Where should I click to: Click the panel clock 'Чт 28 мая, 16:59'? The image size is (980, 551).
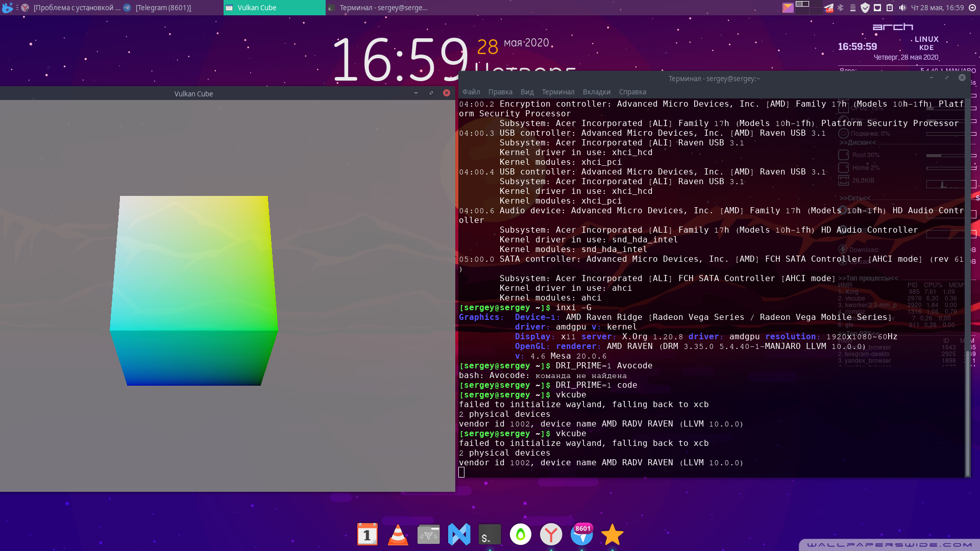tap(937, 8)
